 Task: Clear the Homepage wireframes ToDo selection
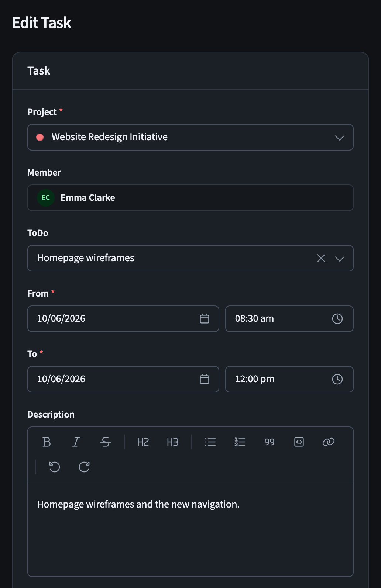point(321,258)
